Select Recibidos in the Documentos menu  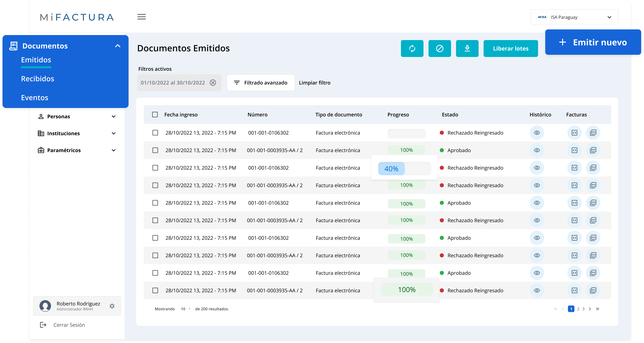(x=38, y=79)
